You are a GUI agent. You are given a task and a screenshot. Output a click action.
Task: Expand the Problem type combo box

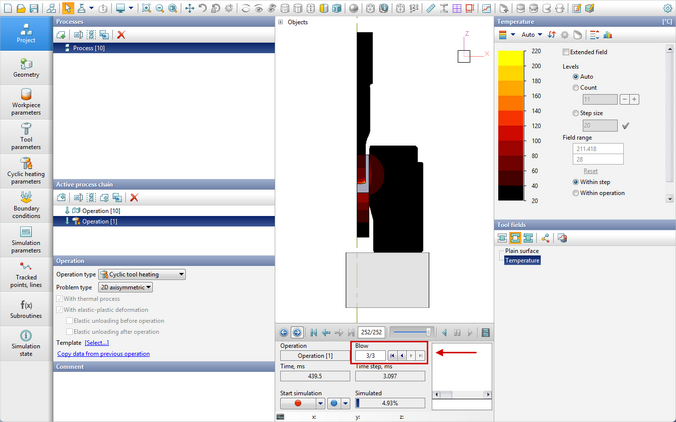pos(125,287)
